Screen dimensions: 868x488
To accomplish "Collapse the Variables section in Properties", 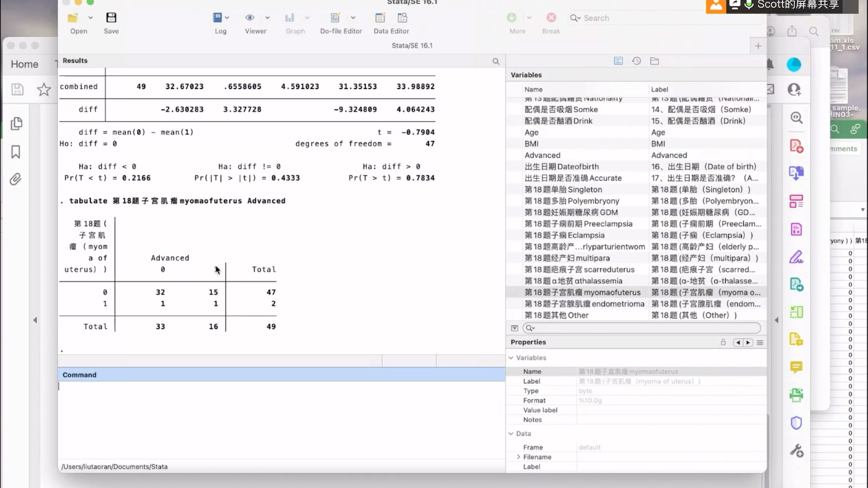I will (x=511, y=358).
